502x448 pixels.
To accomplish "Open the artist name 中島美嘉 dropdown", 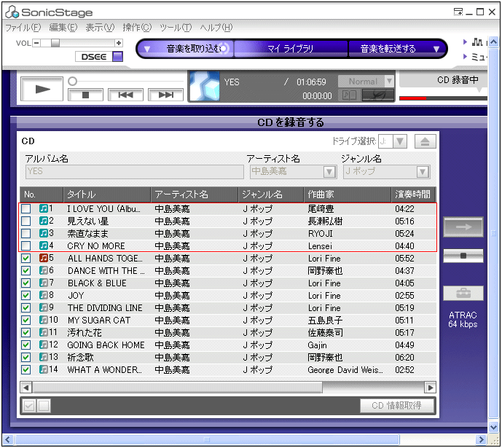I will point(329,172).
